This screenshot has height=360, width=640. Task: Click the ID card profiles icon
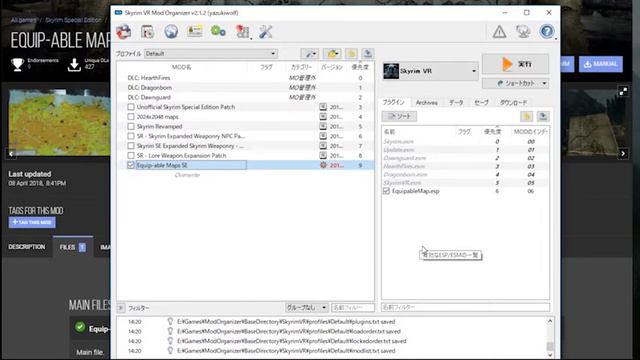(195, 31)
